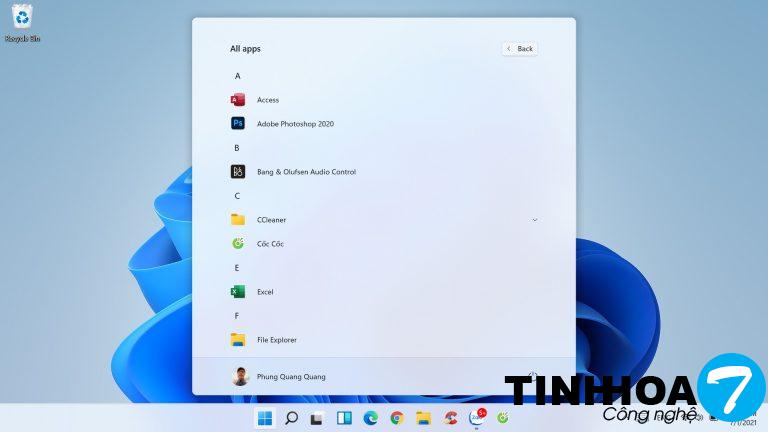Viewport: 768px width, 432px height.
Task: Open Access from the apps list
Action: point(267,100)
